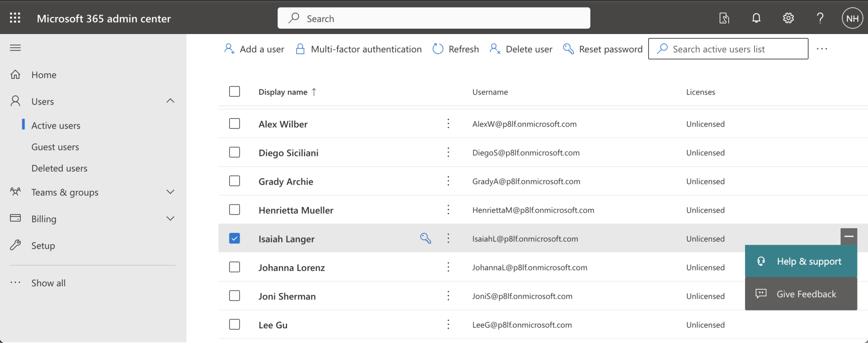
Task: Collapse the Users navigation section
Action: coord(170,101)
